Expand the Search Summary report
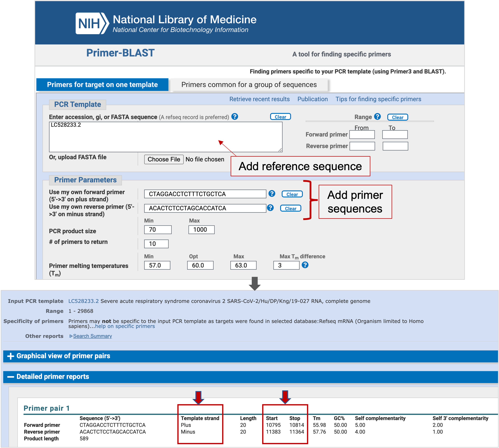This screenshot has width=499, height=448. (92, 336)
